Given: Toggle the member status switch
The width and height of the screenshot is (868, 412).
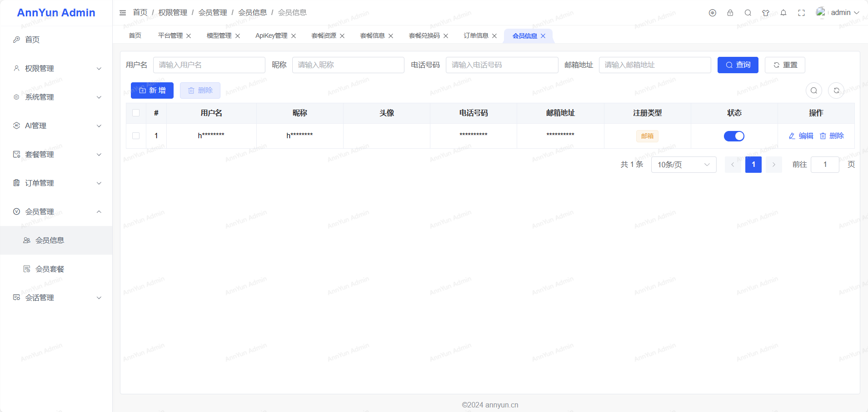Looking at the screenshot, I should tap(734, 136).
